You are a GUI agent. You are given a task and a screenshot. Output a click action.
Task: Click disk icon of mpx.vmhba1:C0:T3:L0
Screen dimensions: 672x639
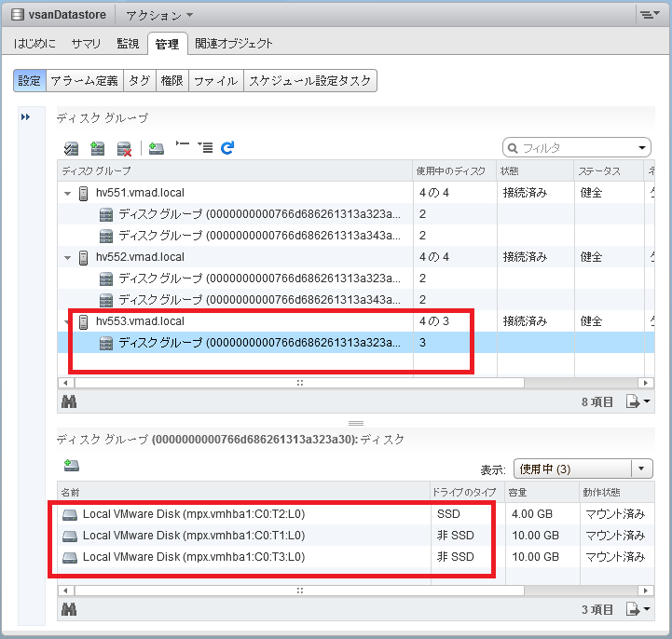[x=70, y=557]
